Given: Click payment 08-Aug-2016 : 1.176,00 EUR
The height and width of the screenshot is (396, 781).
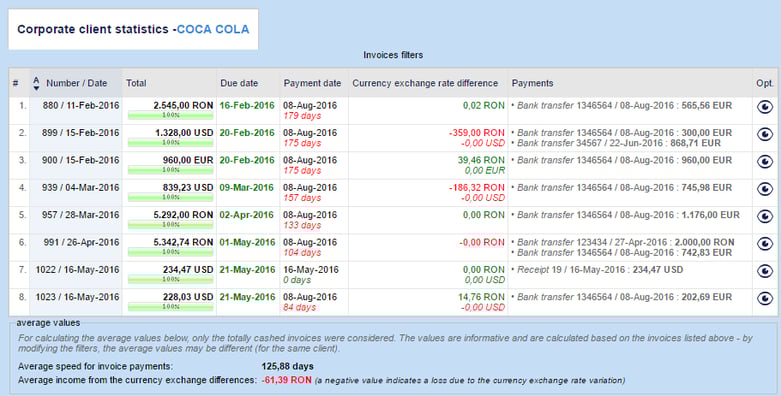Looking at the screenshot, I should [x=626, y=215].
